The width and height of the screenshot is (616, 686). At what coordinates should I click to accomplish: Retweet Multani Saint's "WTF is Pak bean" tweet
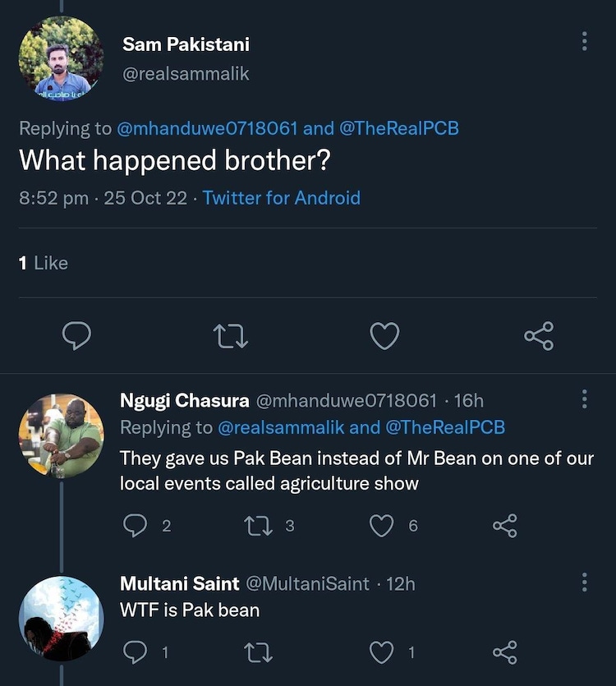click(x=260, y=653)
